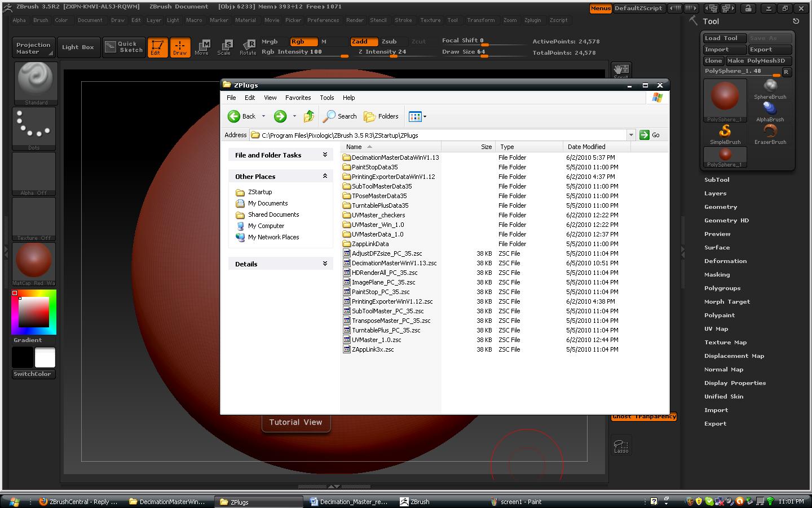Viewport: 812px width, 508px height.
Task: Toggle the Zadd button
Action: pyautogui.click(x=364, y=42)
